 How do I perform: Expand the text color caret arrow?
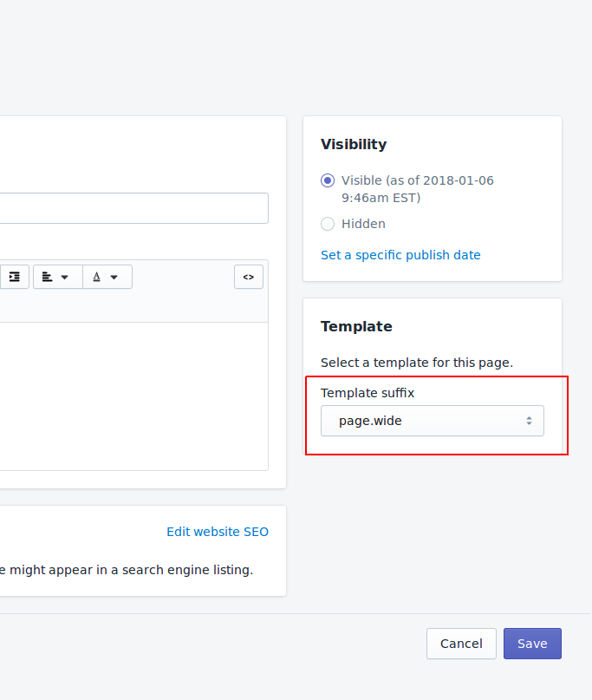114,278
